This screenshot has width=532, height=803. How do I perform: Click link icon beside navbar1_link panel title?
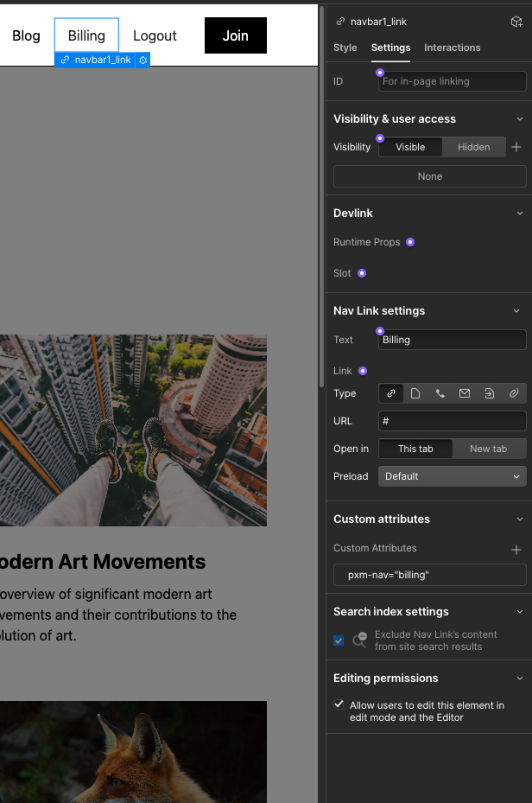pos(340,22)
